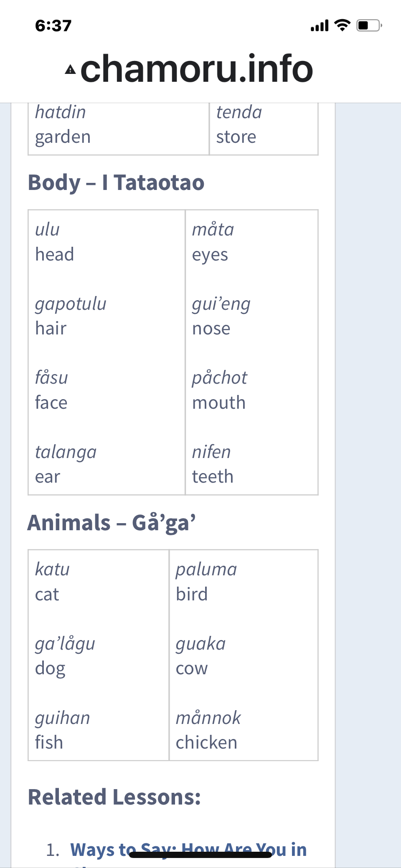401x868 pixels.
Task: Select the word "talanga" meaning ear
Action: (66, 452)
